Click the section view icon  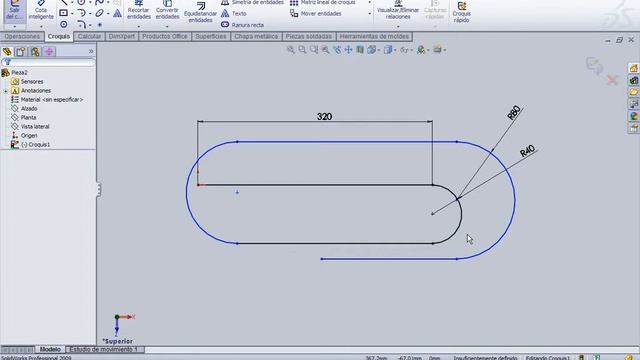pos(360,50)
